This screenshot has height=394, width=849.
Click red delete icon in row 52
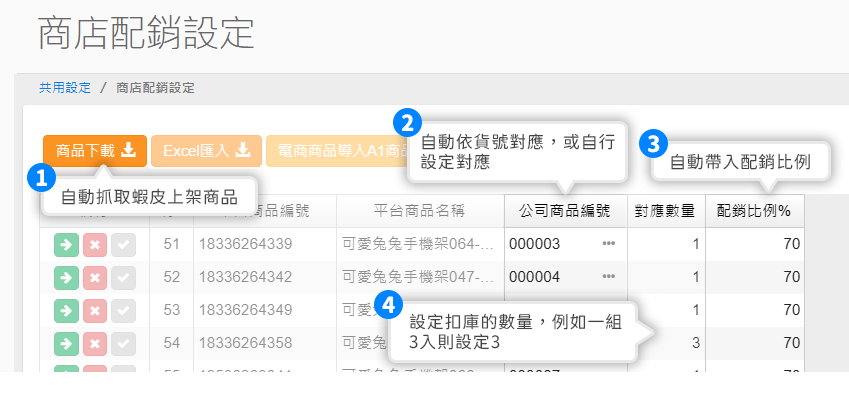pos(95,278)
